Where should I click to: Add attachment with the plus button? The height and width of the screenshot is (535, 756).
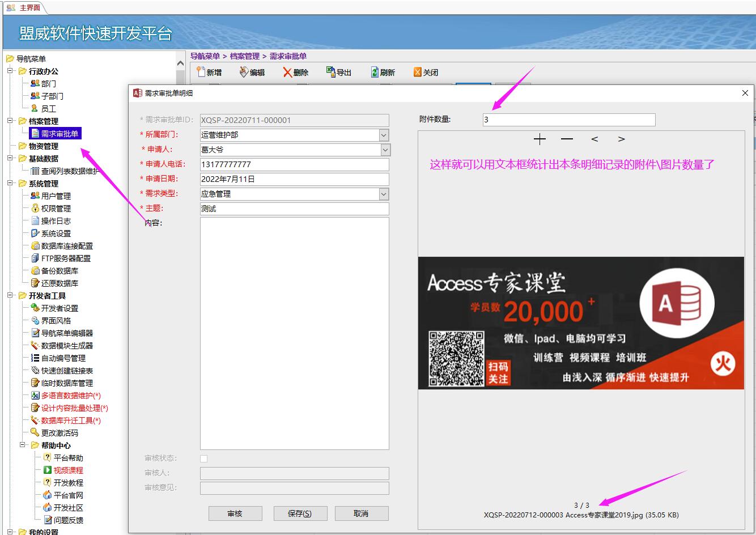(540, 139)
